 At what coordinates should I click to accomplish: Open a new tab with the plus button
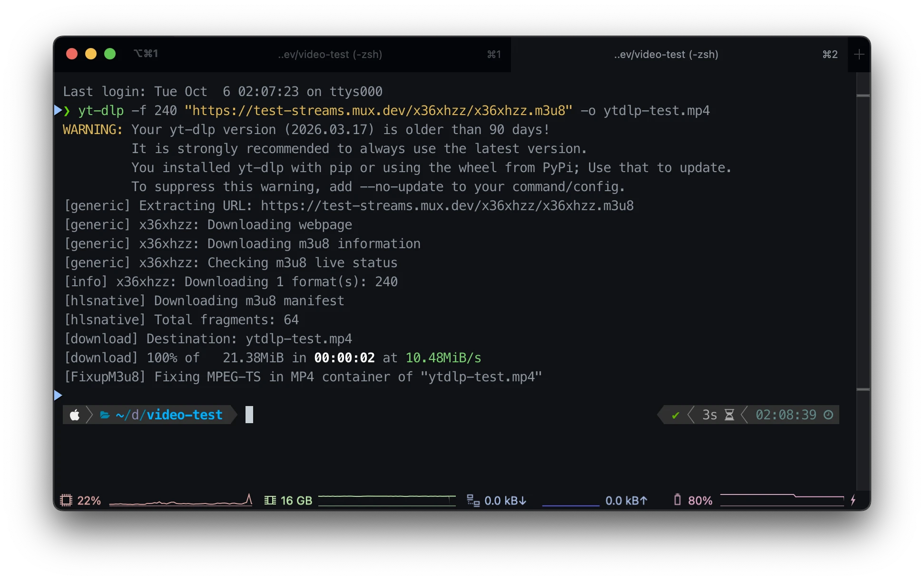[x=859, y=54]
